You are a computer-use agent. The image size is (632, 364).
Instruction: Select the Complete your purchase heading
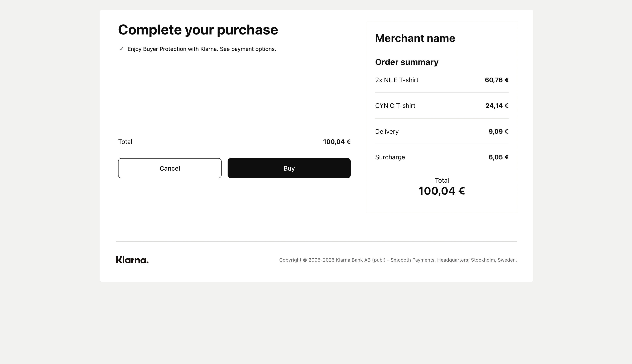[x=198, y=30]
